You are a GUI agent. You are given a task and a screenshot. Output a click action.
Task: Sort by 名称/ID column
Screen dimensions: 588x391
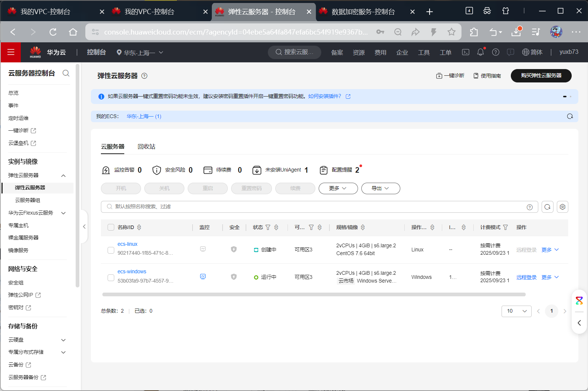139,227
